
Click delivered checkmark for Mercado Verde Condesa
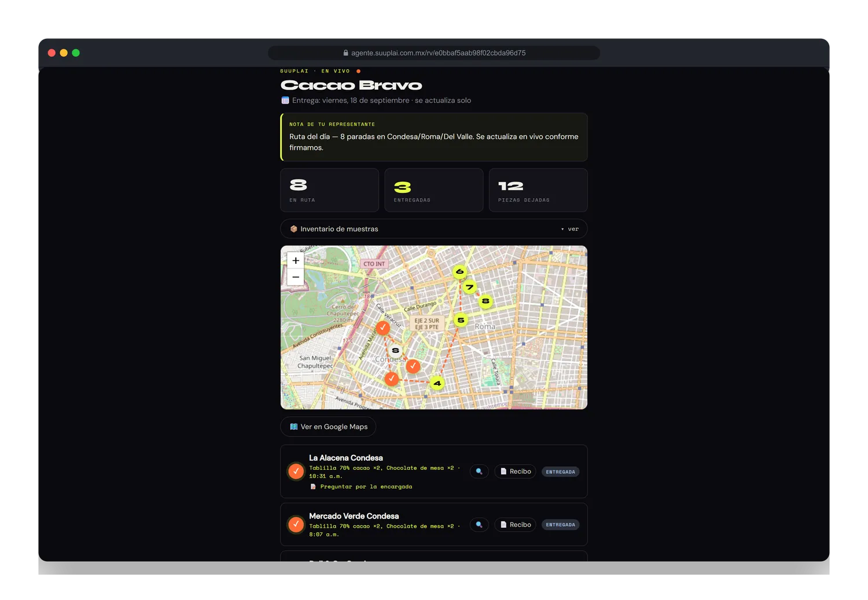click(x=296, y=525)
